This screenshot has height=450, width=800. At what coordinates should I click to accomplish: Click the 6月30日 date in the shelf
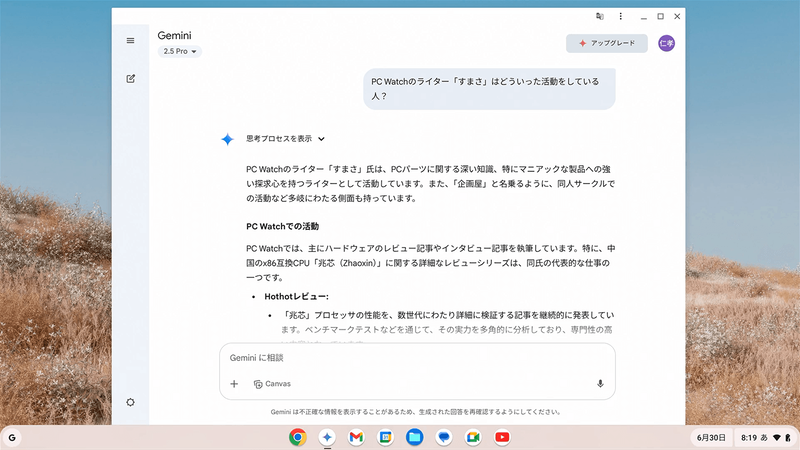(711, 437)
